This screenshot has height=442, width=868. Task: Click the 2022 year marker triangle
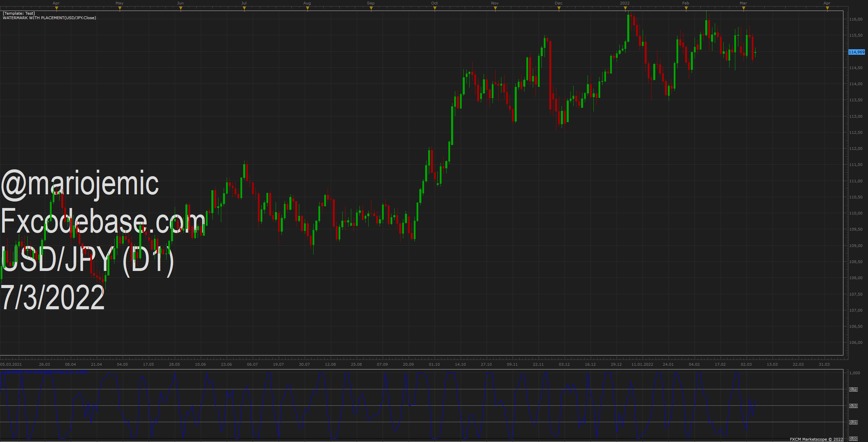pos(625,9)
